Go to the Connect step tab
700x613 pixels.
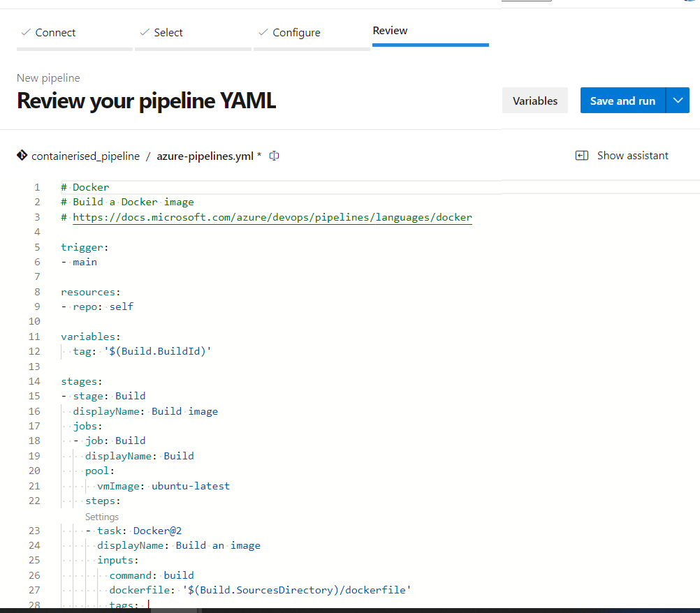(x=55, y=33)
